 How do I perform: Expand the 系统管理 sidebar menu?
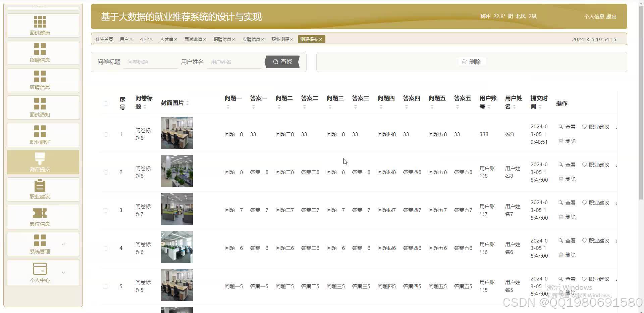40,244
